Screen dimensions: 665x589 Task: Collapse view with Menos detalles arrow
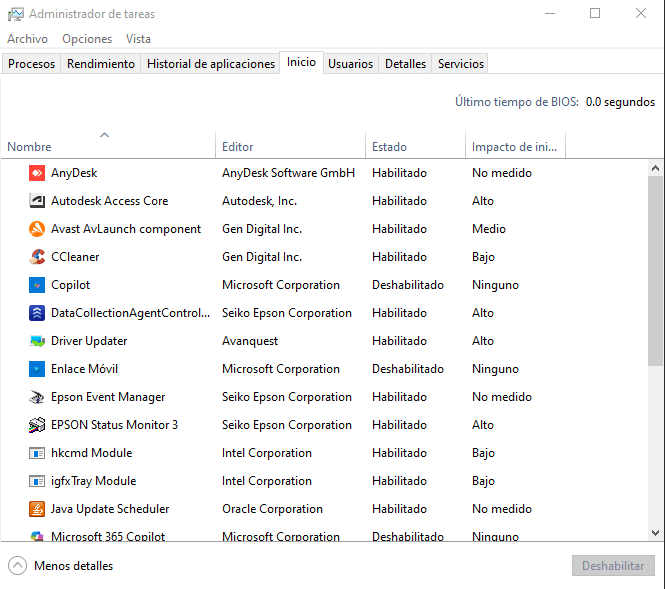point(17,566)
